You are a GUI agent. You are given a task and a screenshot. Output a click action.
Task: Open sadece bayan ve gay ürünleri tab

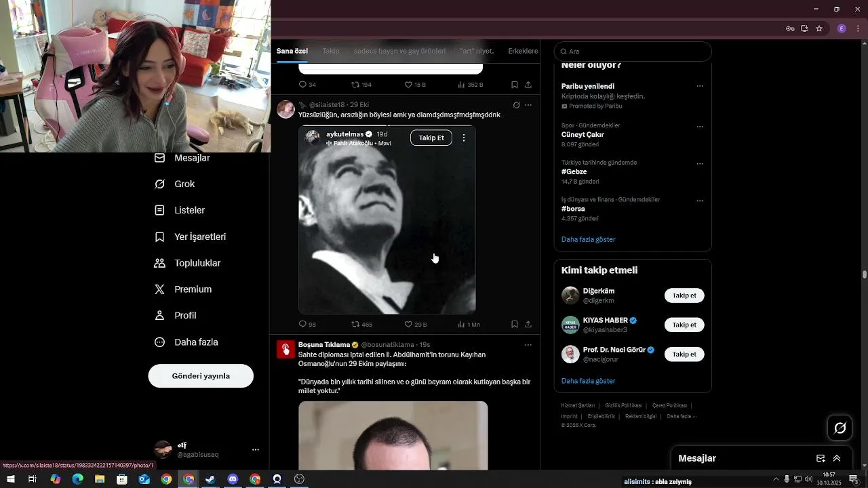(x=400, y=52)
